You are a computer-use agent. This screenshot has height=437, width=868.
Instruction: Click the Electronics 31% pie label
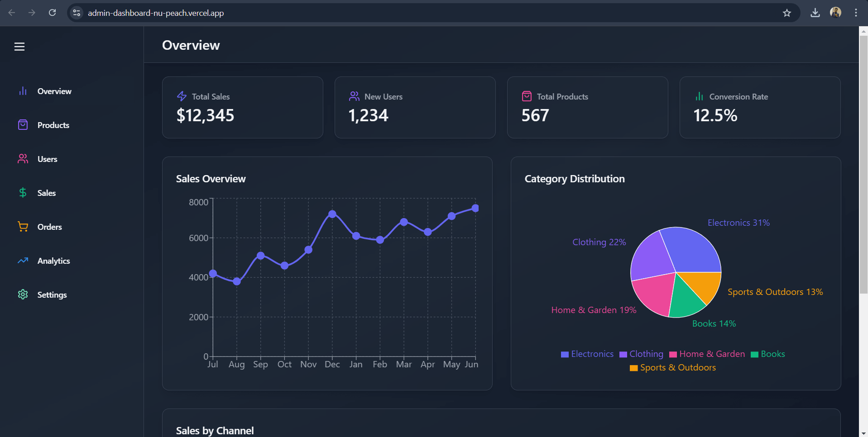click(739, 223)
